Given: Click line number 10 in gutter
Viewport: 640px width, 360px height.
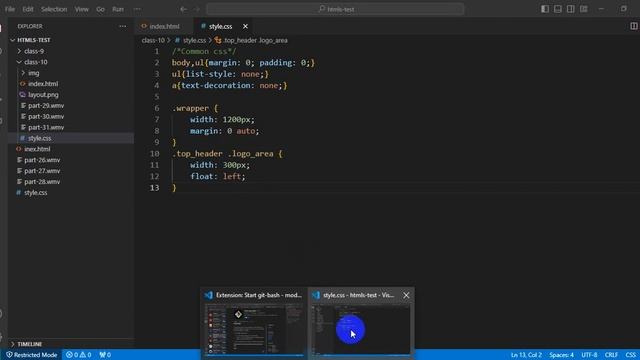Looking at the screenshot, I should click(154, 153).
